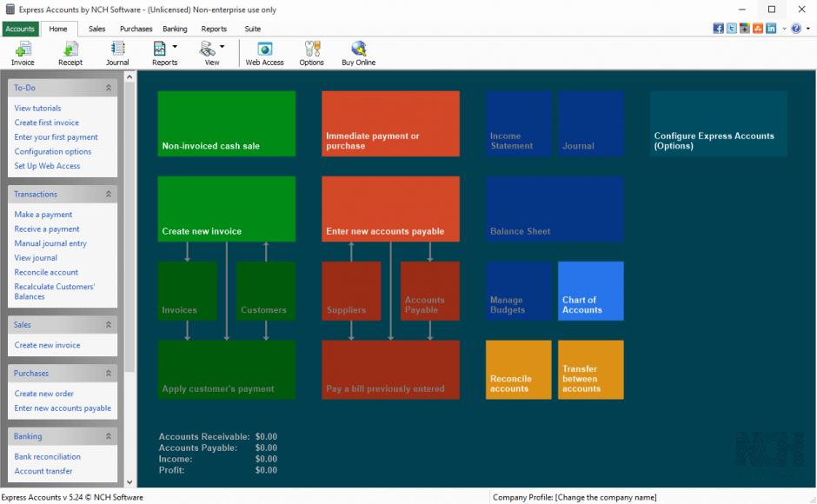Open the Options toolbar icon
The width and height of the screenshot is (817, 504).
311,54
